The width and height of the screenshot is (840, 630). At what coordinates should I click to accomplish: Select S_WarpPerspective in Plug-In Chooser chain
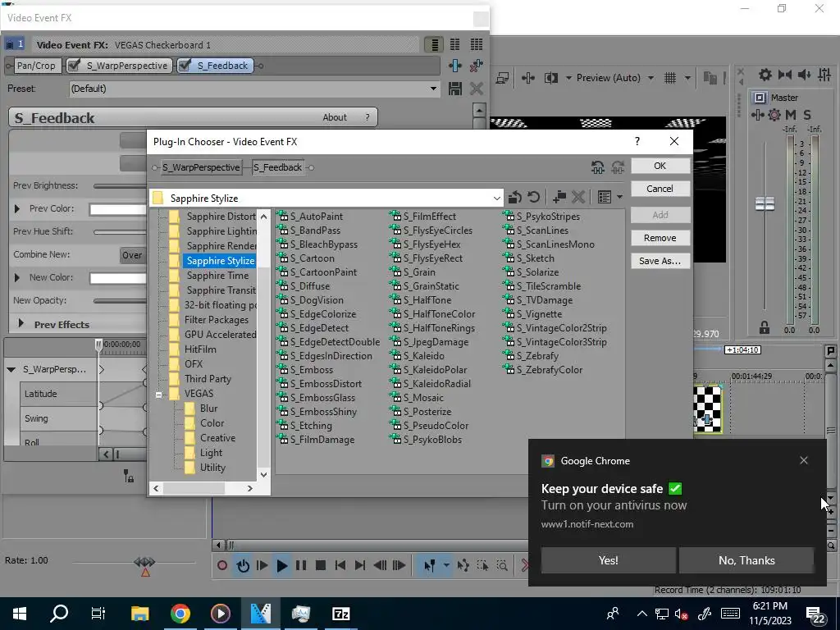point(201,167)
